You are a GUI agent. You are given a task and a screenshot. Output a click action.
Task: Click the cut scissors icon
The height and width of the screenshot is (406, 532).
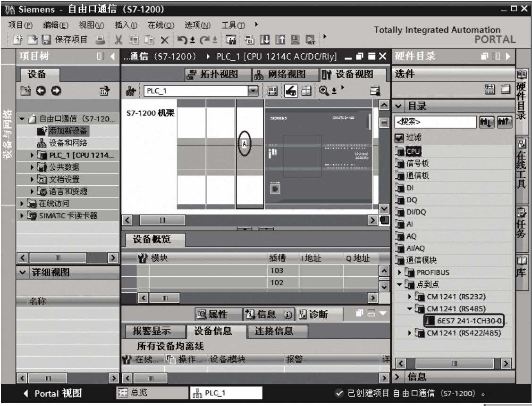pos(118,40)
